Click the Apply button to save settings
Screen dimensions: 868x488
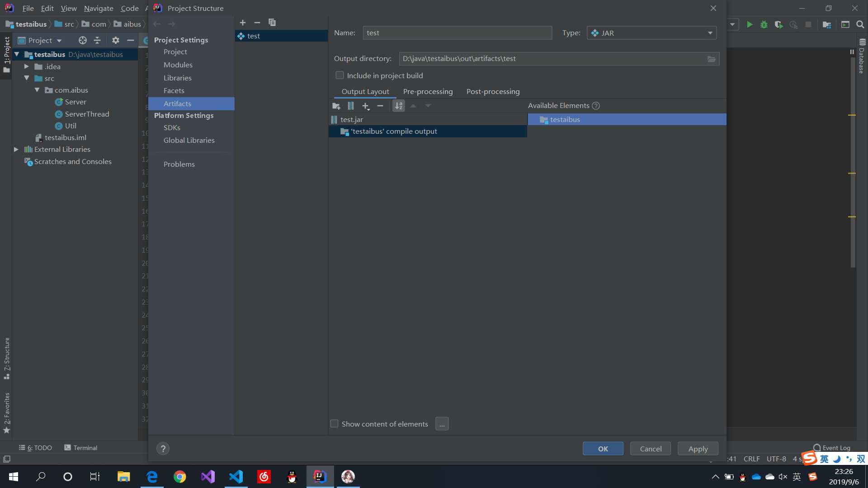(x=698, y=449)
